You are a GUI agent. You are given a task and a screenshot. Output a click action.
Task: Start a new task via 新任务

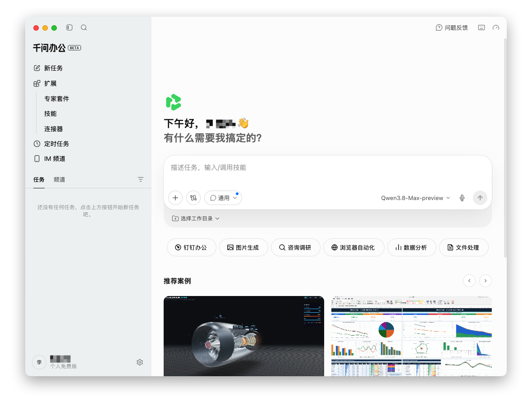(48, 68)
